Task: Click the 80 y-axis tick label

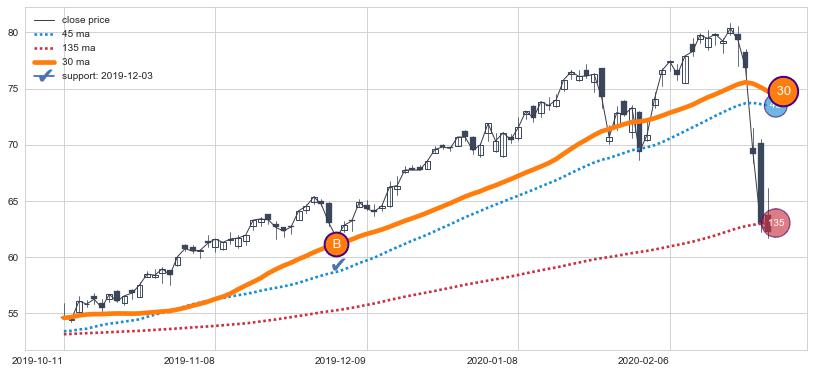Action: [x=13, y=33]
